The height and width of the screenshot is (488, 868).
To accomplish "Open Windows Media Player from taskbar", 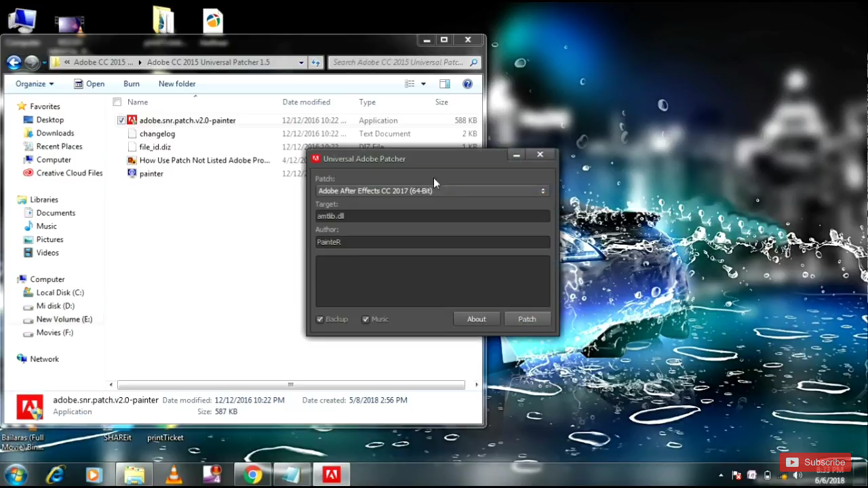I will pos(94,475).
